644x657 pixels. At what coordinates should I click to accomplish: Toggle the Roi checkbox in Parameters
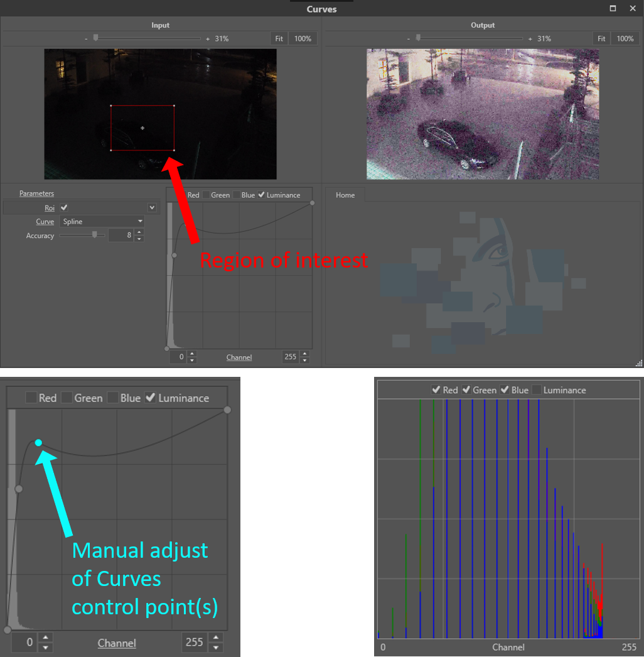pyautogui.click(x=64, y=207)
